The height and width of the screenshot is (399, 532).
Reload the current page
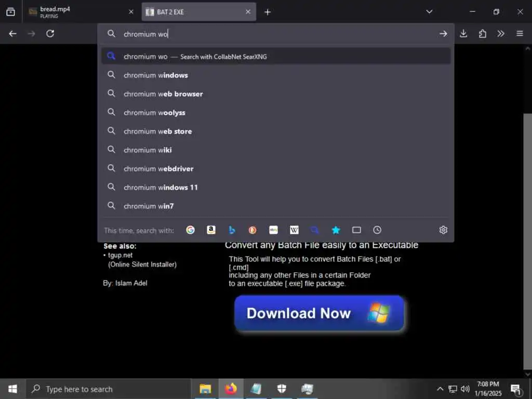50,34
